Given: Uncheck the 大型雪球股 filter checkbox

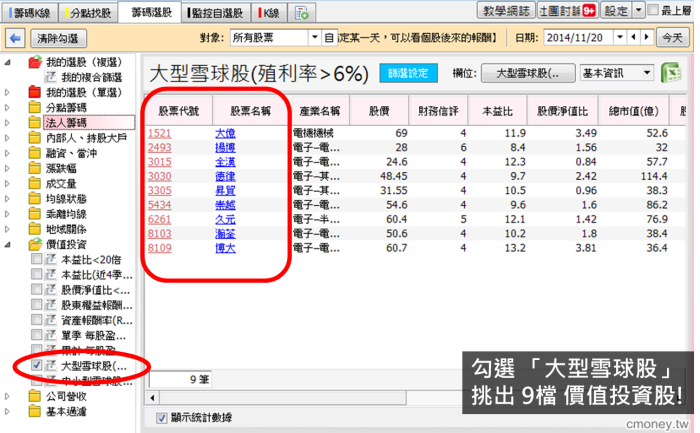Looking at the screenshot, I should click(x=37, y=367).
